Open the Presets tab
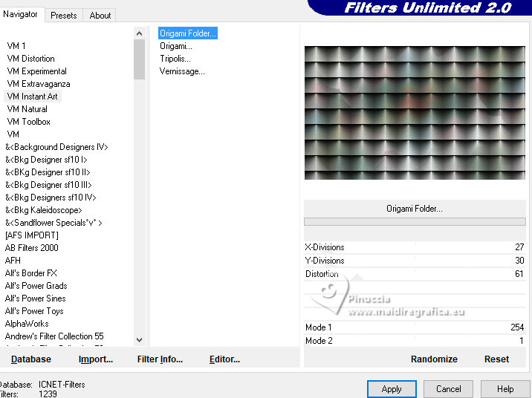 click(x=63, y=16)
